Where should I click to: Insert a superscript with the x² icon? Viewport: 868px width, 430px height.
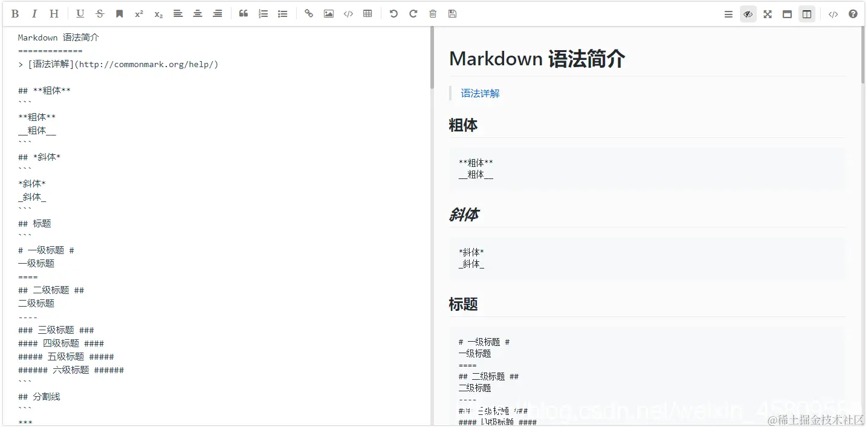pos(138,13)
